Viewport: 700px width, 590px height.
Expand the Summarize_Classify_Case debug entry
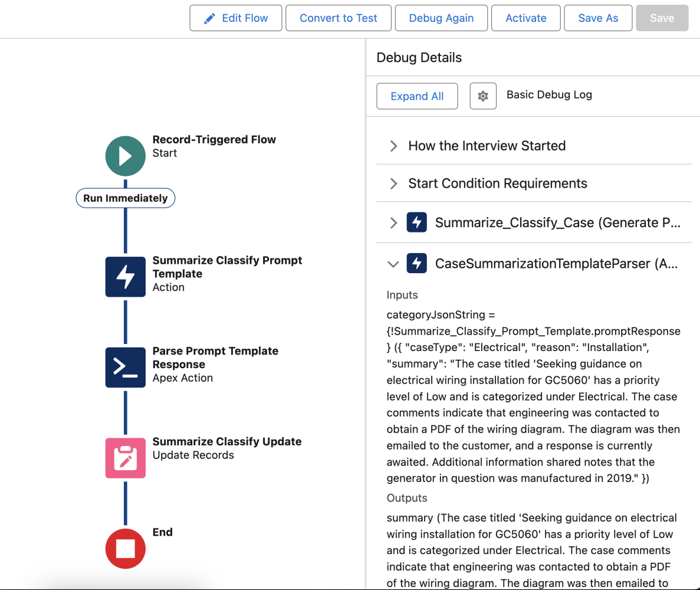(393, 222)
